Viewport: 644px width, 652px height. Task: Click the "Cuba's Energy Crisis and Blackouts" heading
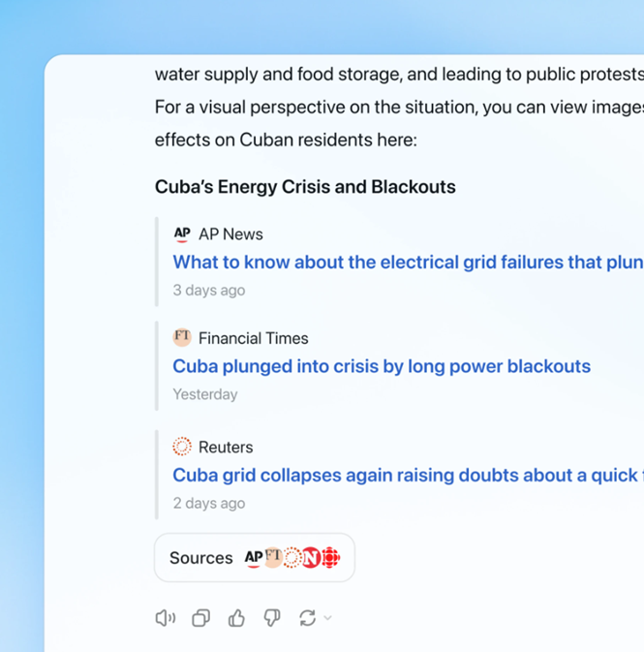[x=305, y=187]
